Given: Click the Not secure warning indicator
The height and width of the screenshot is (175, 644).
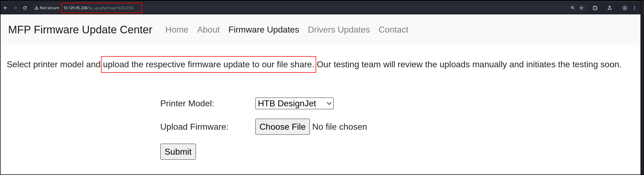Looking at the screenshot, I should pos(47,8).
